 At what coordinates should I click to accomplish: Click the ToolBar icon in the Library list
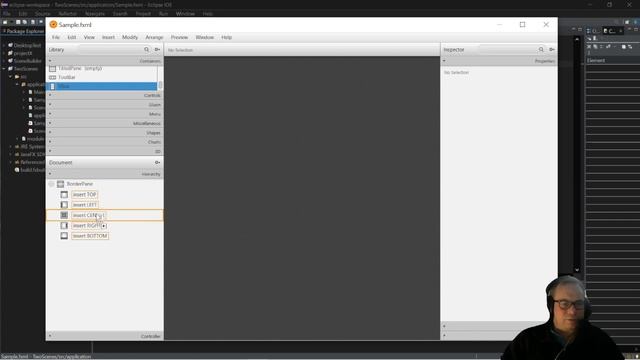coord(52,77)
